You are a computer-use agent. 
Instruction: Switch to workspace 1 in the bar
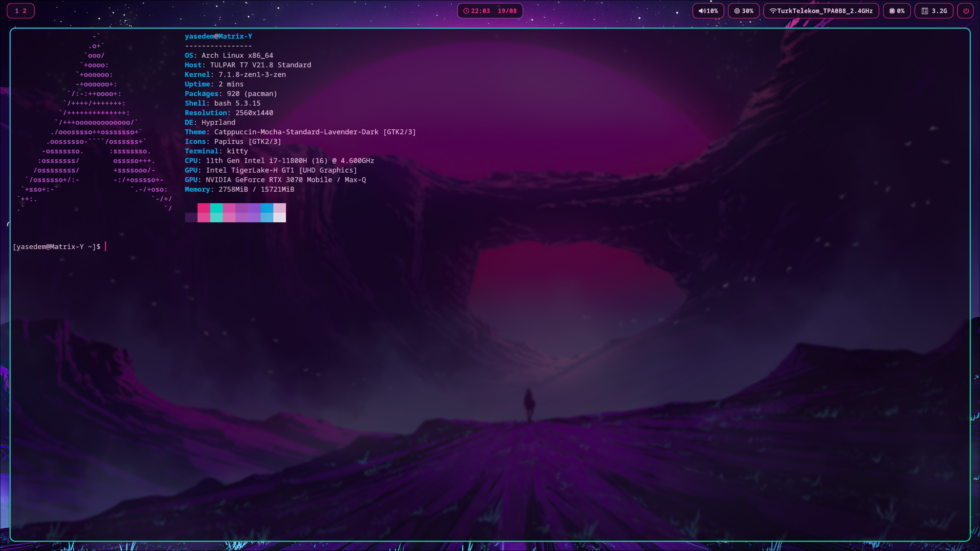[x=16, y=11]
